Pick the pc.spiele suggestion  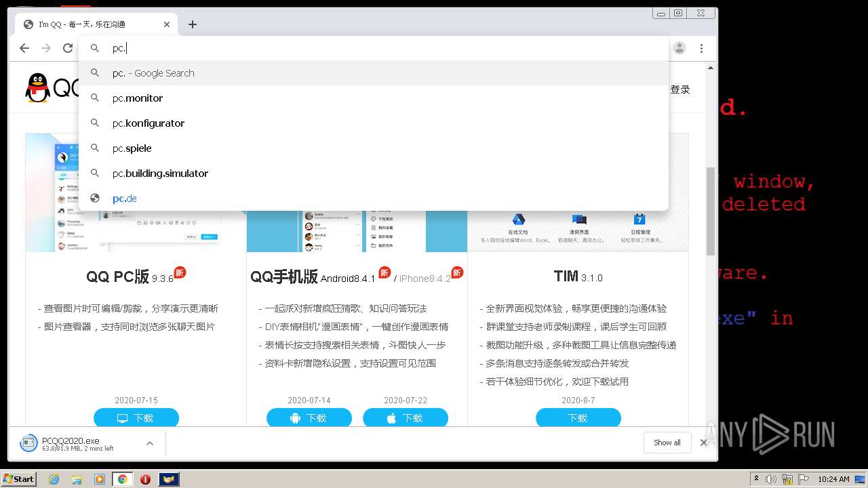pos(374,148)
